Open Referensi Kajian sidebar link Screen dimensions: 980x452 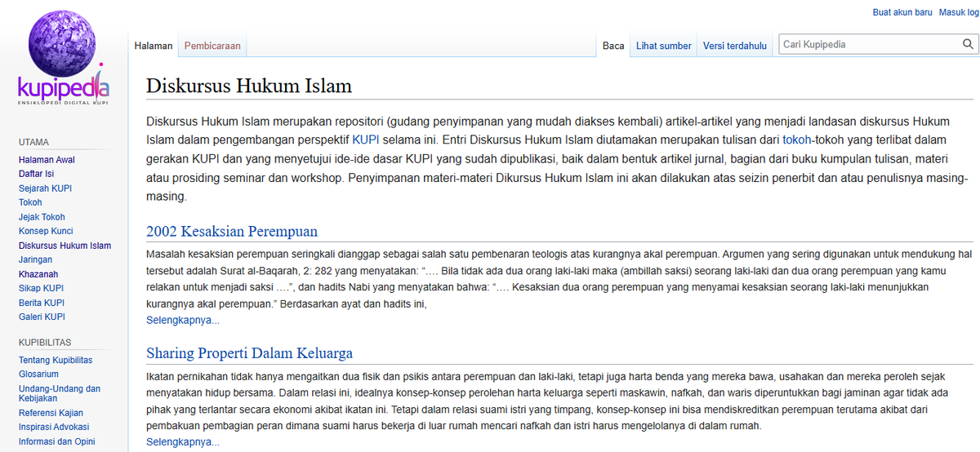[51, 413]
